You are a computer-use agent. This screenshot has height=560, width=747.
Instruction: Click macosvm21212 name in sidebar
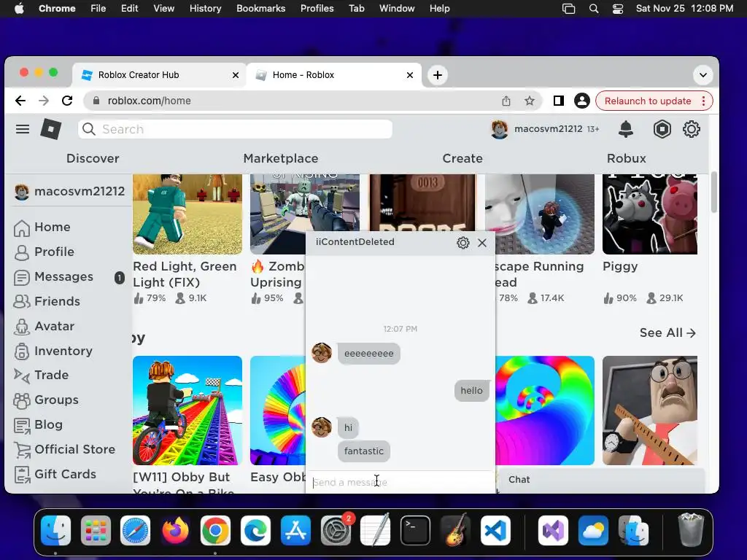[x=79, y=192]
